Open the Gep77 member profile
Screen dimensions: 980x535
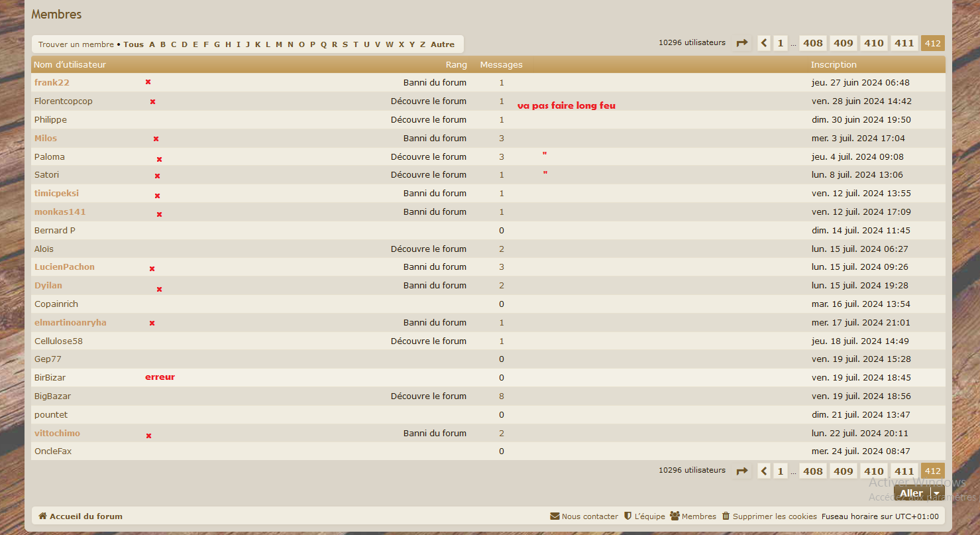tap(48, 359)
